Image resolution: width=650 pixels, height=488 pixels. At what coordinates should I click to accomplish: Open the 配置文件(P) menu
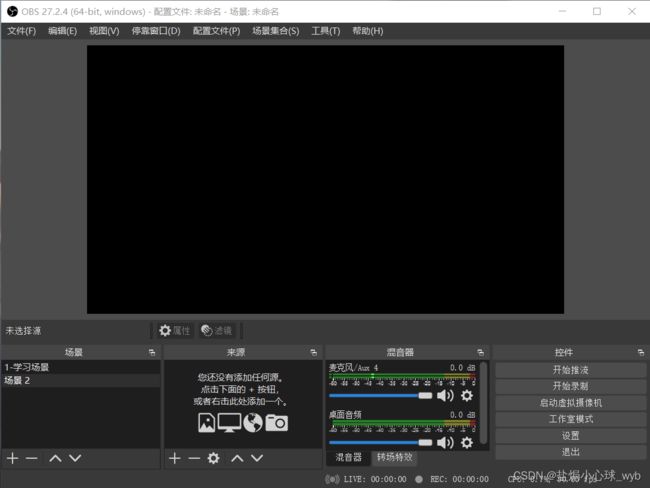[216, 31]
